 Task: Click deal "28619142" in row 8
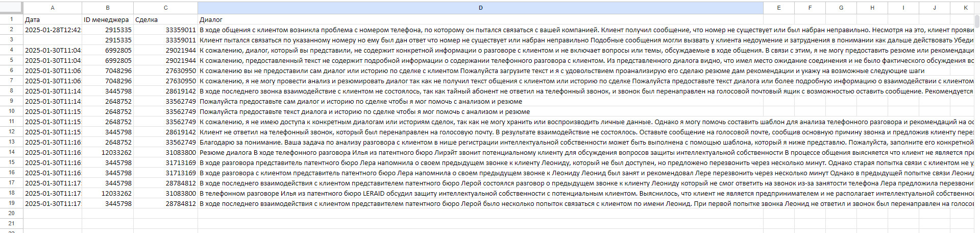[x=165, y=91]
